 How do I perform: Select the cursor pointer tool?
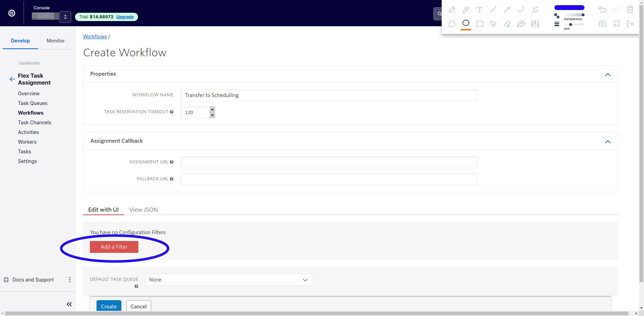click(493, 24)
